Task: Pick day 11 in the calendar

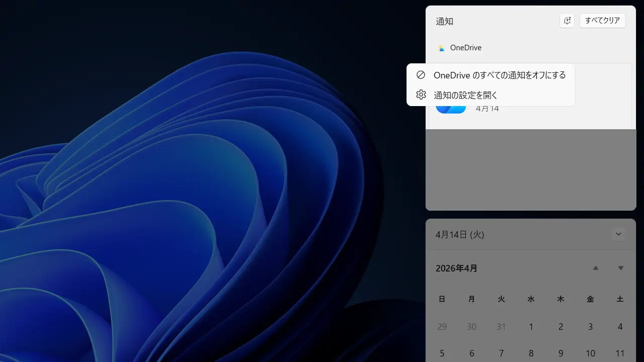Action: click(x=620, y=353)
